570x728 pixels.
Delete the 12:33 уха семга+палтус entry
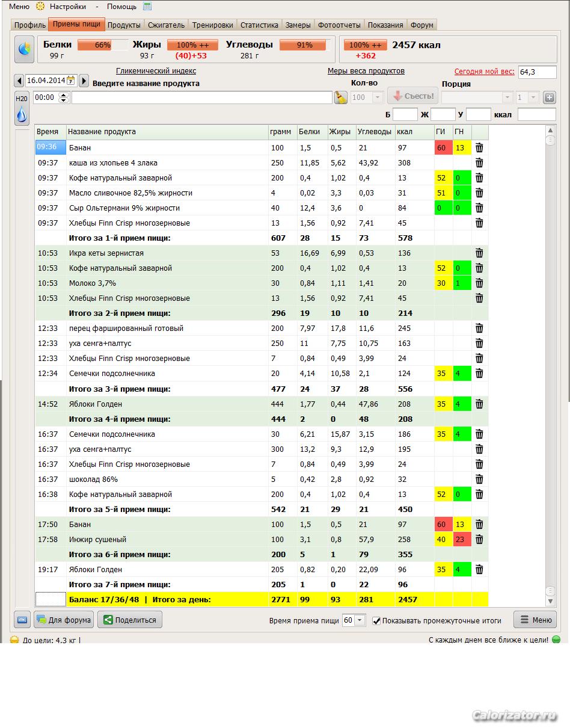[x=479, y=344]
